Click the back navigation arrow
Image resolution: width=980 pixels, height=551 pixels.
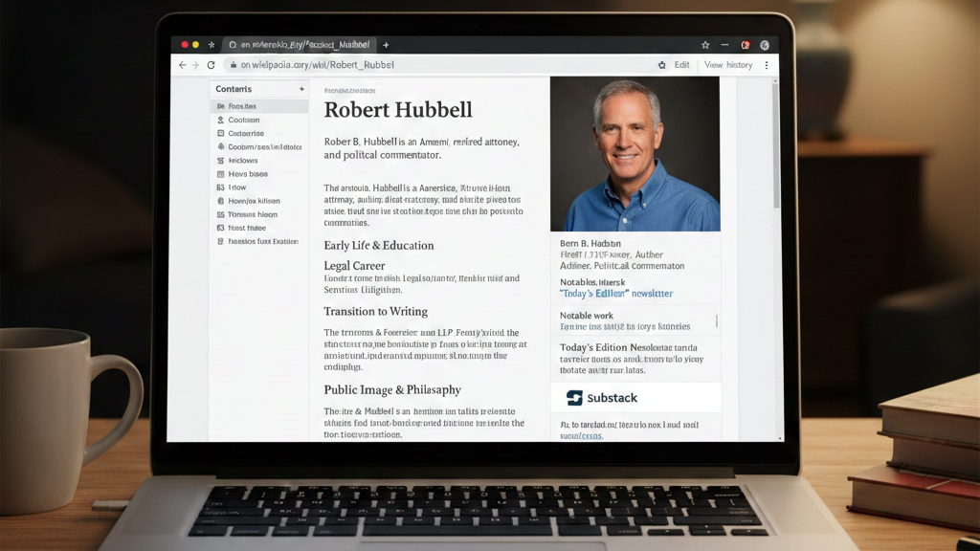point(182,64)
